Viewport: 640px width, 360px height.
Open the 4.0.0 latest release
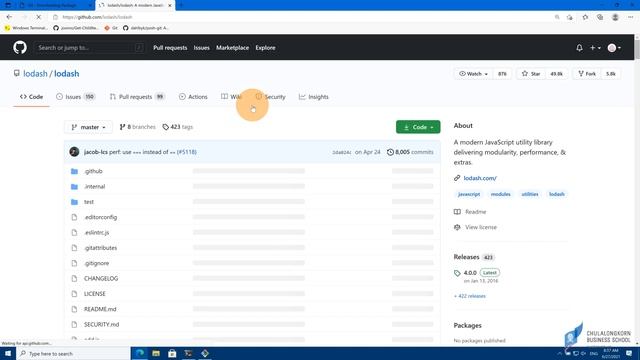coord(470,273)
